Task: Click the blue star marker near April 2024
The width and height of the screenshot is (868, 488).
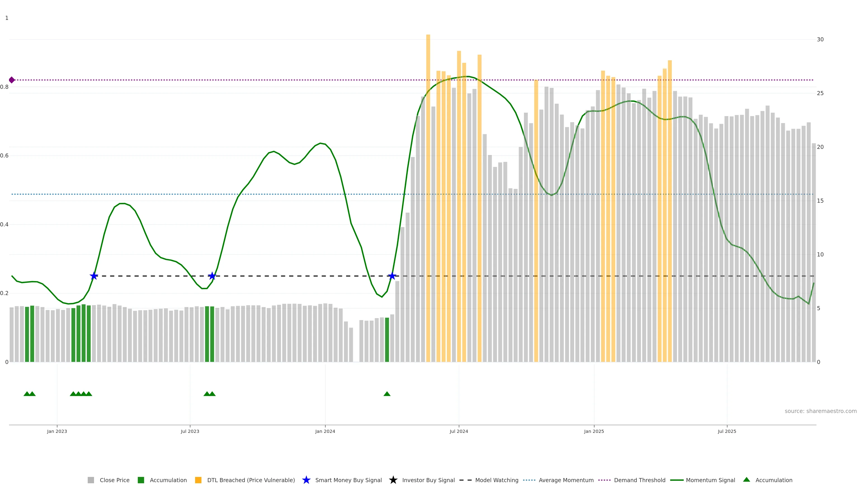Action: click(x=392, y=276)
